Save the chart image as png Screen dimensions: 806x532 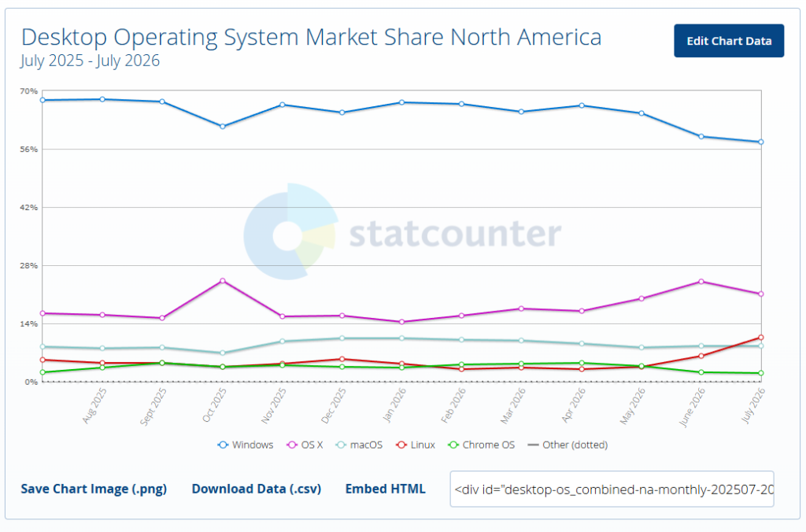pyautogui.click(x=94, y=489)
